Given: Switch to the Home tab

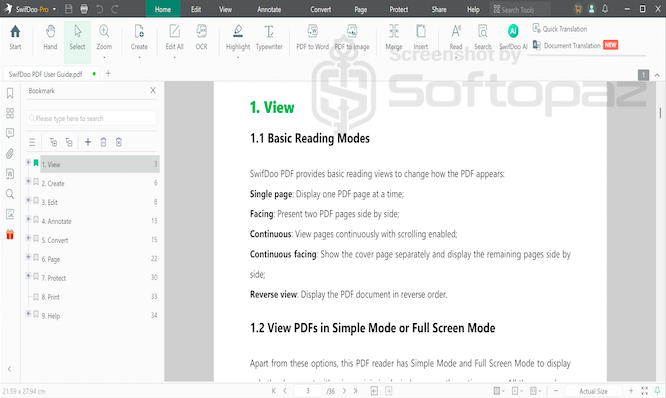Looking at the screenshot, I should 163,9.
